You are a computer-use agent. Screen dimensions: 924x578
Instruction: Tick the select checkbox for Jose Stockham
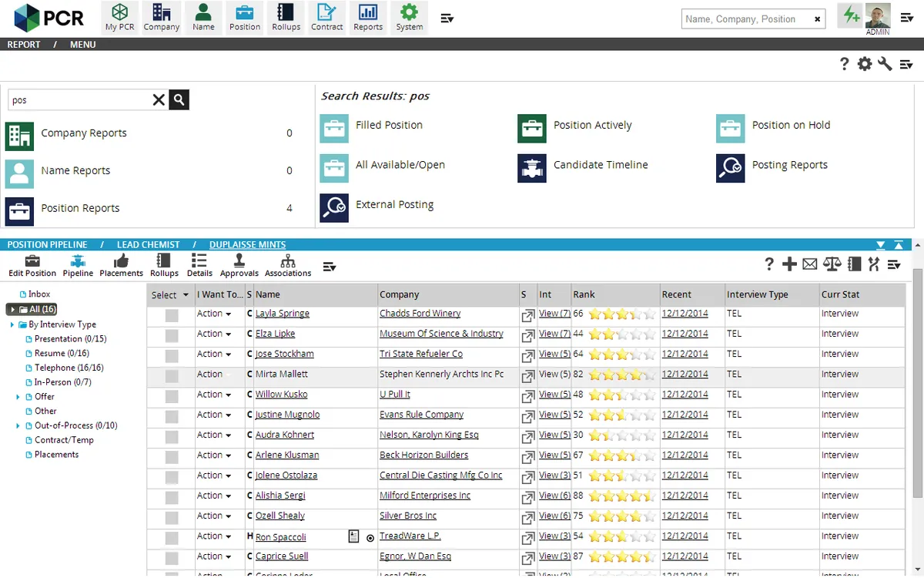(x=172, y=355)
